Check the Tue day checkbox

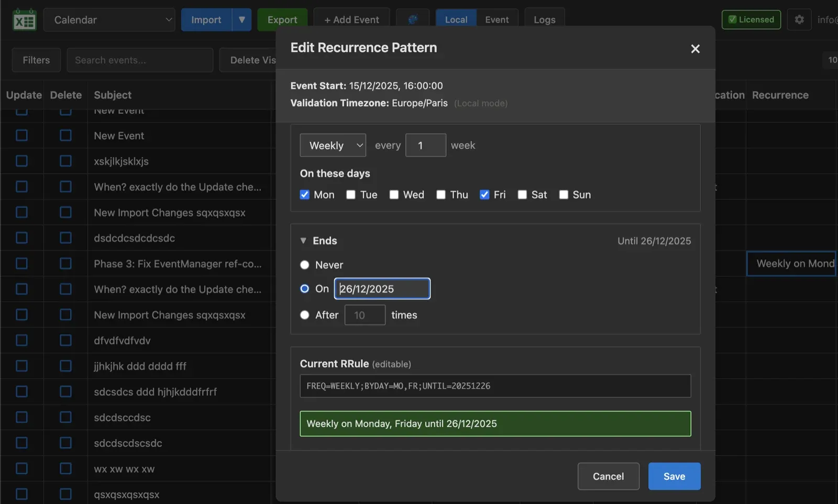point(351,195)
